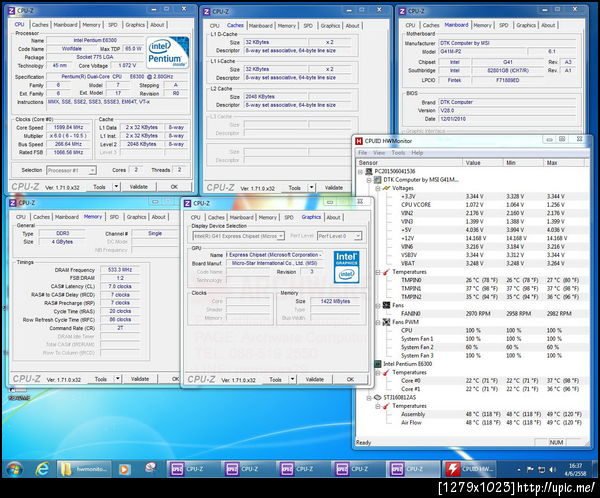Image resolution: width=600 pixels, height=498 pixels.
Task: Click the Sensor column header in HWMonitor
Action: click(409, 163)
